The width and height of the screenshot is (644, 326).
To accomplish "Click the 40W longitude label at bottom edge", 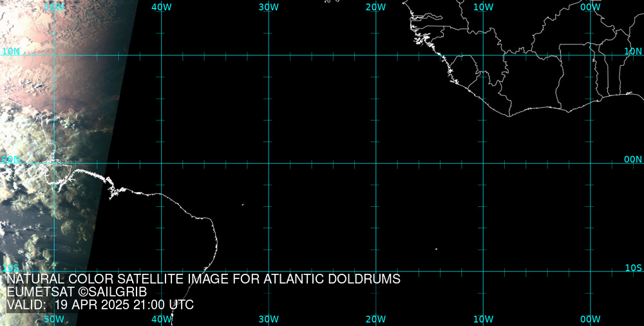I will pos(162,319).
